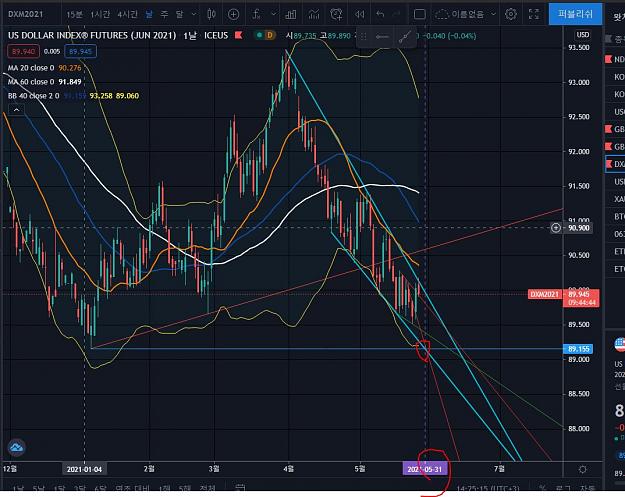
Task: Open the layout selection square icon
Action: (419, 15)
